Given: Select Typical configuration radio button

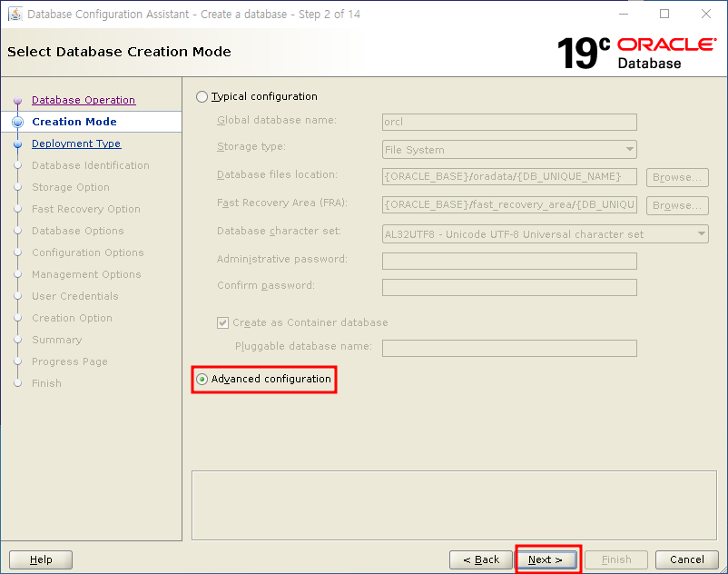Looking at the screenshot, I should (202, 96).
